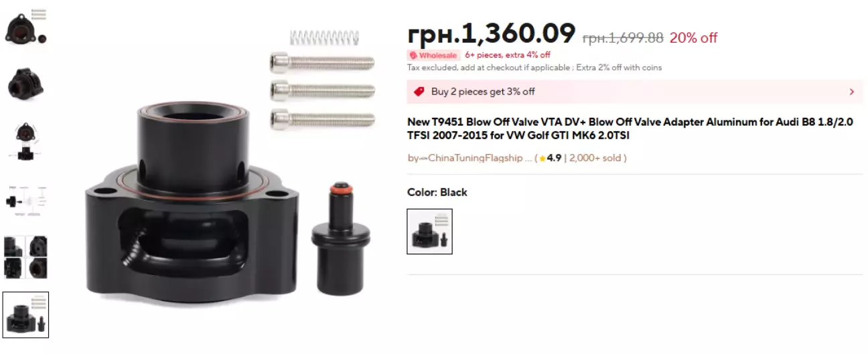Click the 2,000+ sold text
The width and height of the screenshot is (868, 354).
(595, 159)
